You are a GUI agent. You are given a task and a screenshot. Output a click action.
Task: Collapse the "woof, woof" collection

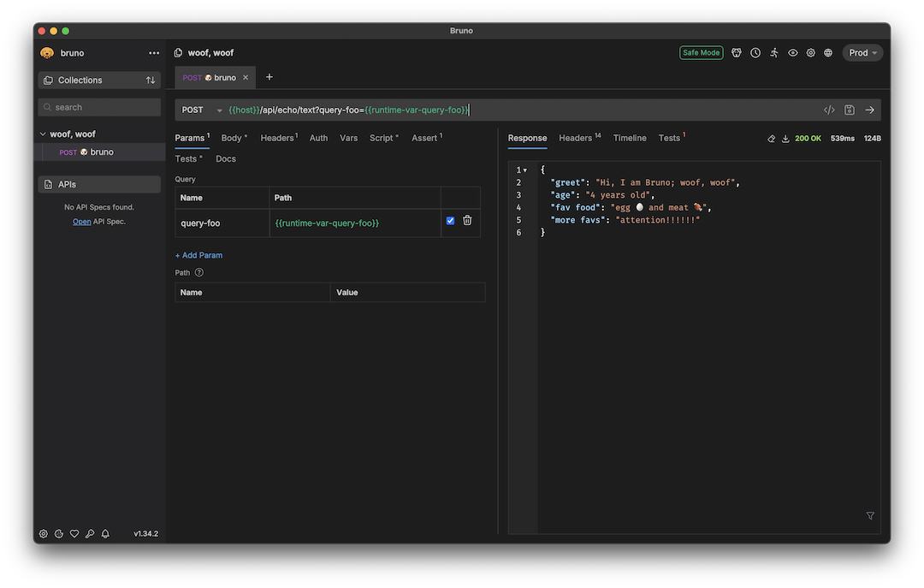44,134
